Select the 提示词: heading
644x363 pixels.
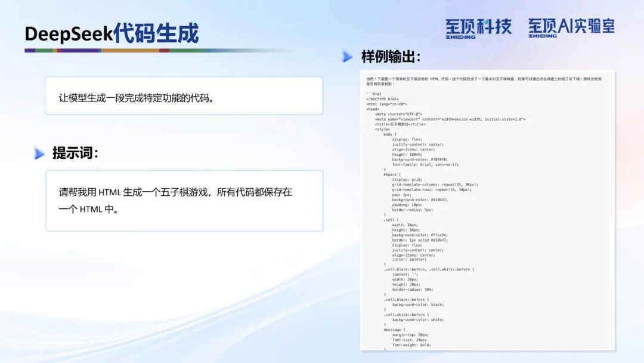(76, 153)
